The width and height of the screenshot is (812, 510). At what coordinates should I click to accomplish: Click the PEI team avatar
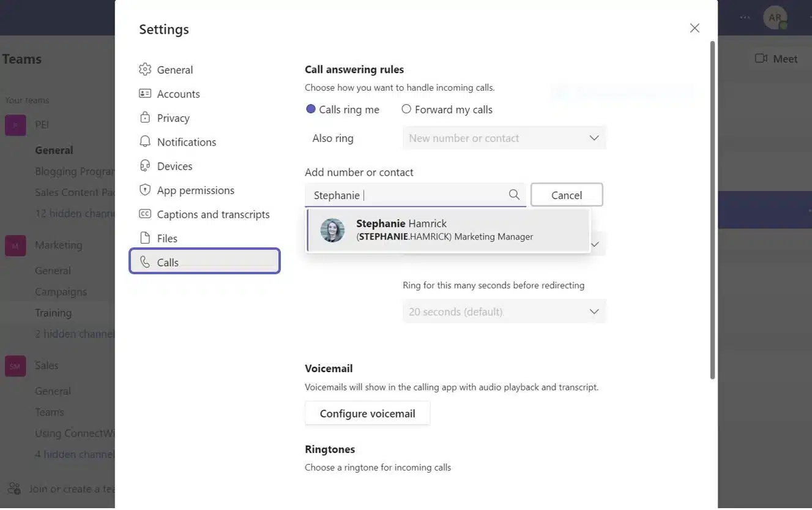tap(15, 125)
